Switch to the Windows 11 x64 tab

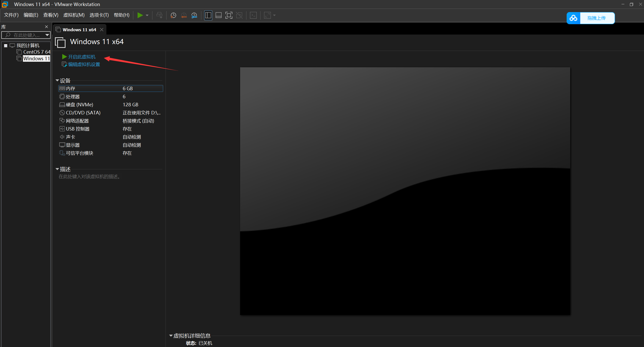coord(79,30)
